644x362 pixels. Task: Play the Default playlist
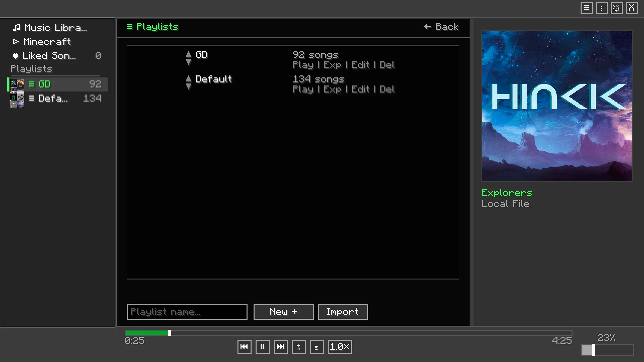coord(303,89)
